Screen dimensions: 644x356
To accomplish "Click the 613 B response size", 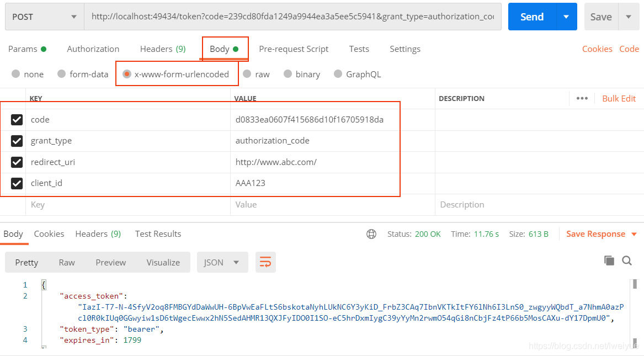I will coord(539,234).
